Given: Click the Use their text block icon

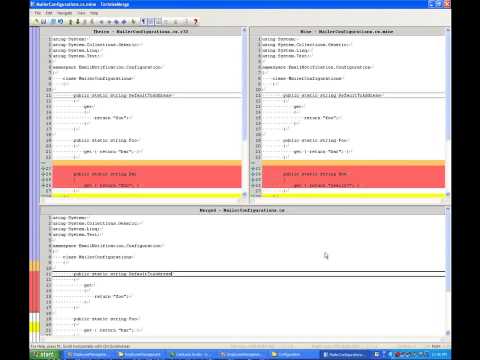Looking at the screenshot, I should [x=102, y=22].
